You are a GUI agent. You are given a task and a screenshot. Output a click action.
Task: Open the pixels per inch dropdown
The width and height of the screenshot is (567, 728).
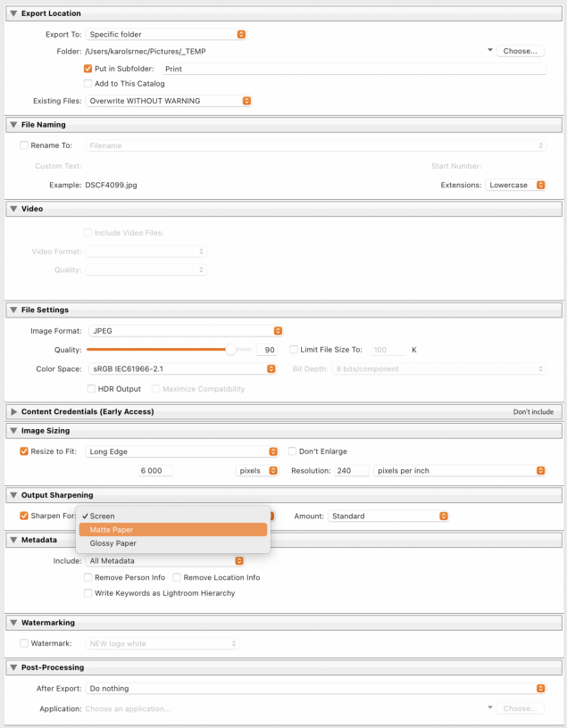460,470
